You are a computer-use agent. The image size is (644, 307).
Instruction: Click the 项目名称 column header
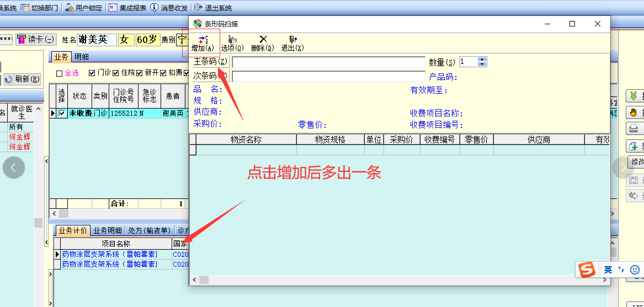(x=116, y=244)
